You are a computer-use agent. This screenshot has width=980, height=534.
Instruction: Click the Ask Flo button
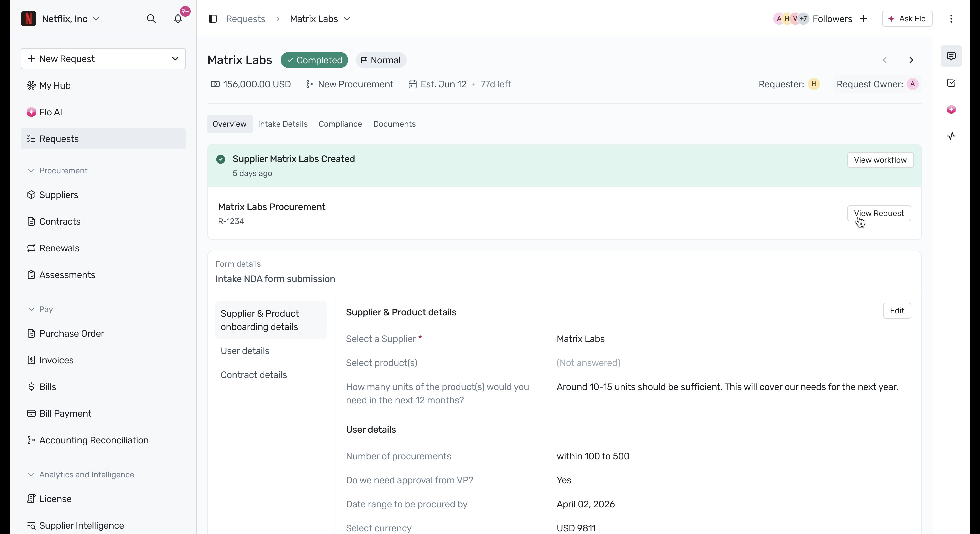tap(907, 19)
